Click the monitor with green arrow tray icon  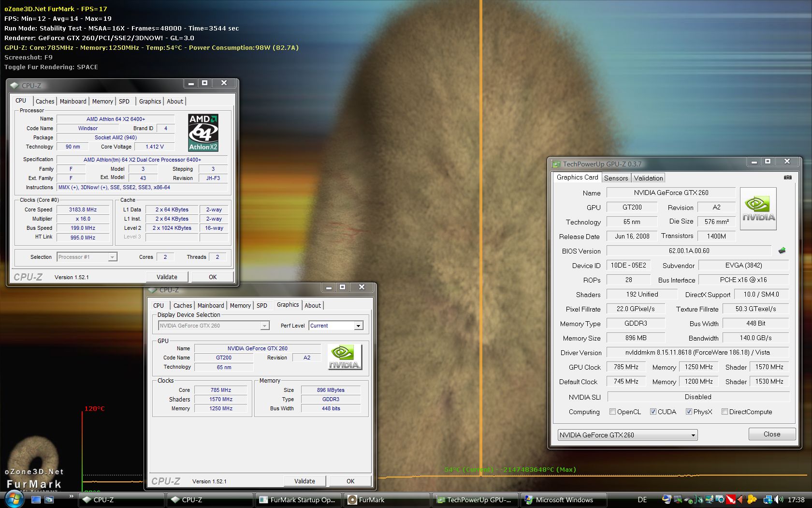coord(678,500)
